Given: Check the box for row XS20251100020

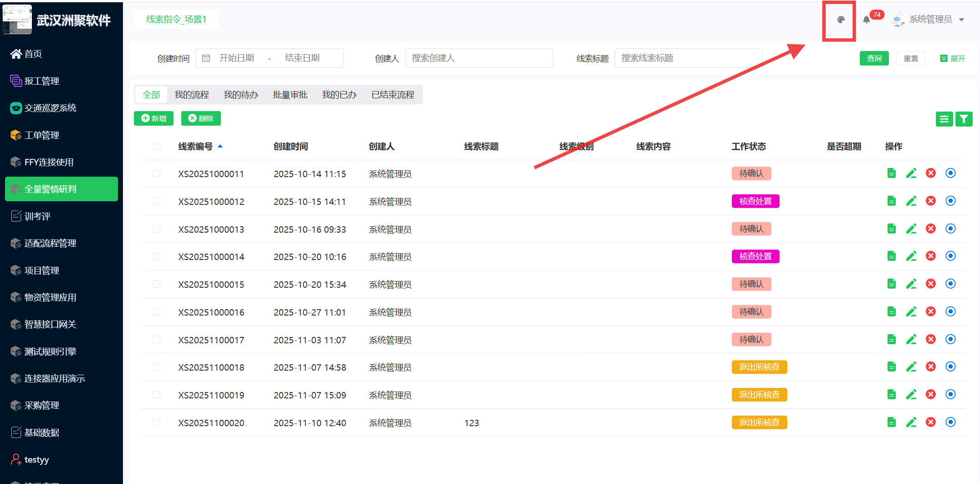Looking at the screenshot, I should [x=157, y=423].
